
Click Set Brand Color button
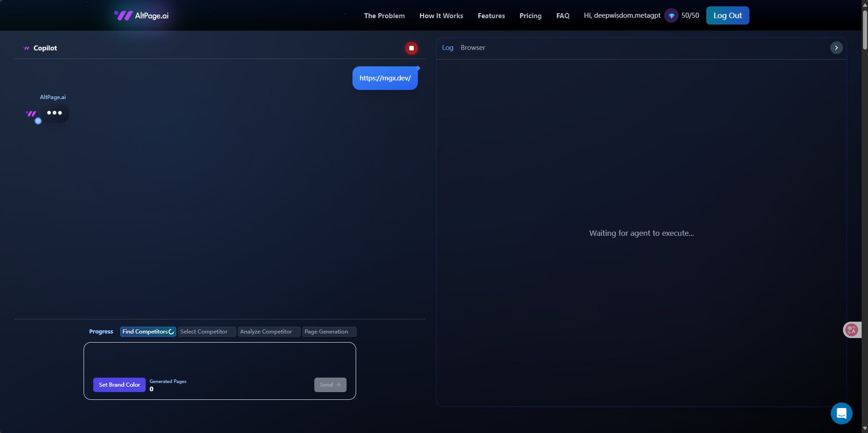coord(119,385)
